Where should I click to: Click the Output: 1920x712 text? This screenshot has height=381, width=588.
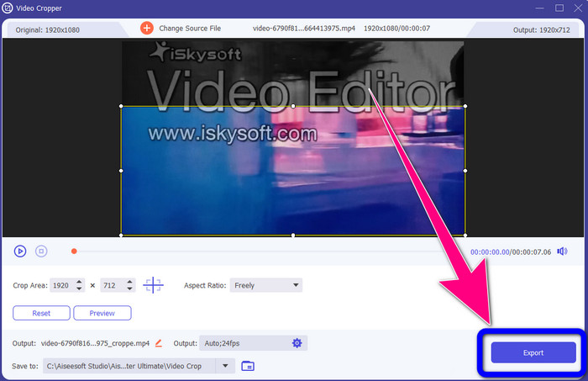click(542, 30)
